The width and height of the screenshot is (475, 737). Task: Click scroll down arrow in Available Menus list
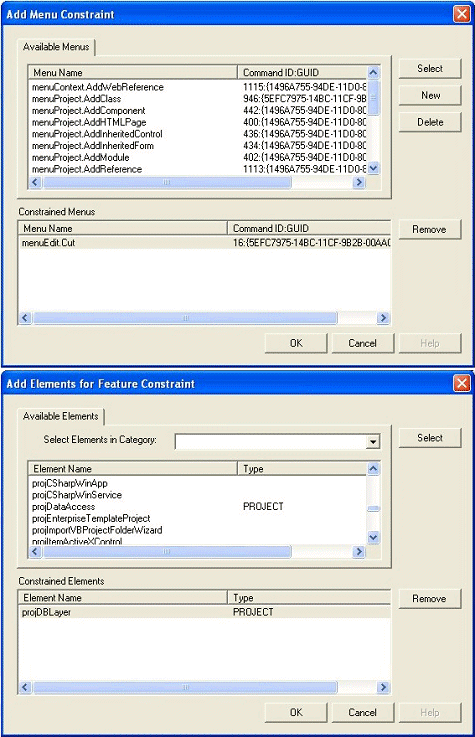coord(373,168)
